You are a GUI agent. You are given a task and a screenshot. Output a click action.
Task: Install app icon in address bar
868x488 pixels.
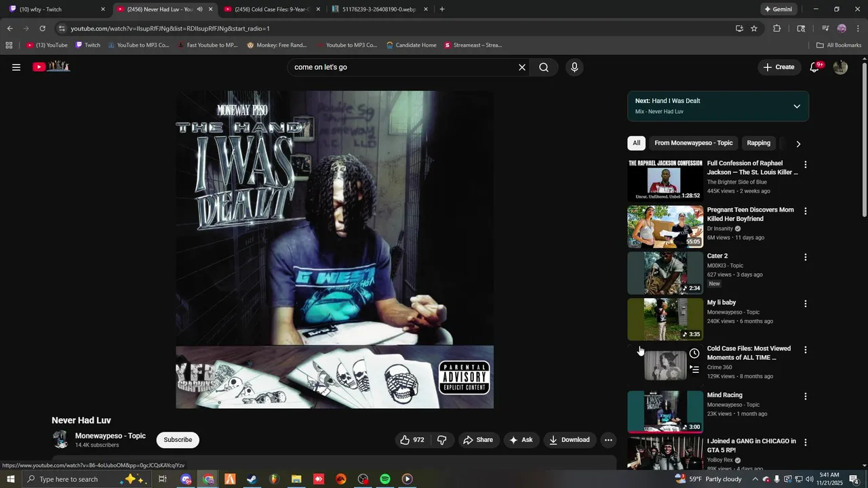pyautogui.click(x=739, y=28)
